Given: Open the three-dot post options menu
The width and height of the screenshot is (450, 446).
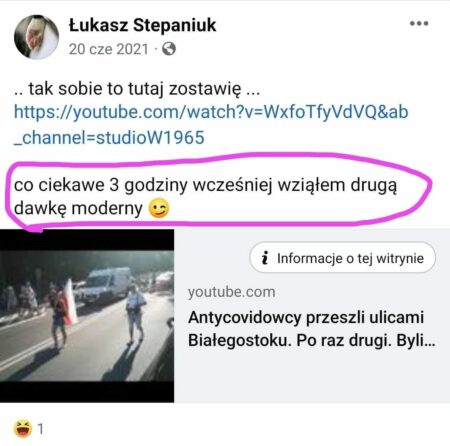Looking at the screenshot, I should (x=419, y=23).
